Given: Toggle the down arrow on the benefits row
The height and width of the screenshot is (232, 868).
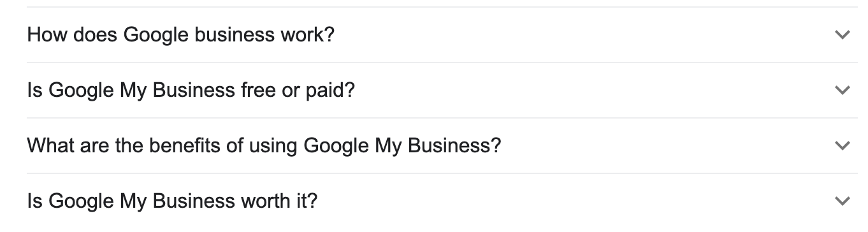Looking at the screenshot, I should [843, 146].
